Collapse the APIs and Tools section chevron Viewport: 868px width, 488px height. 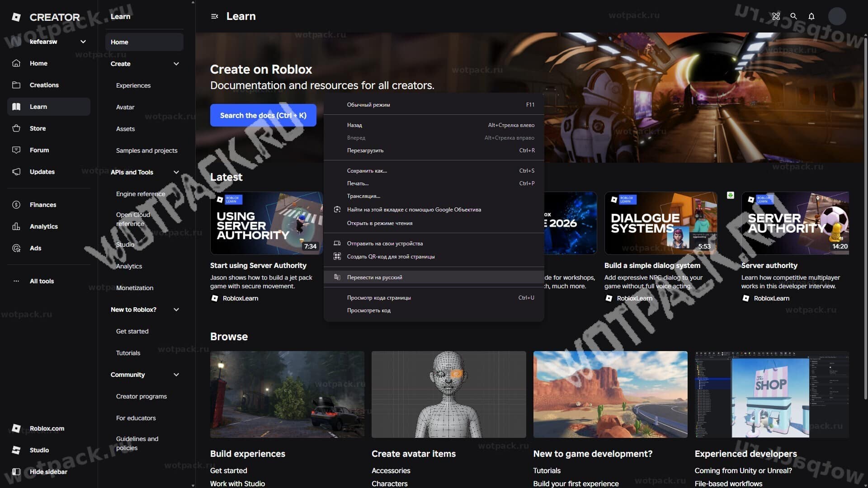coord(176,172)
